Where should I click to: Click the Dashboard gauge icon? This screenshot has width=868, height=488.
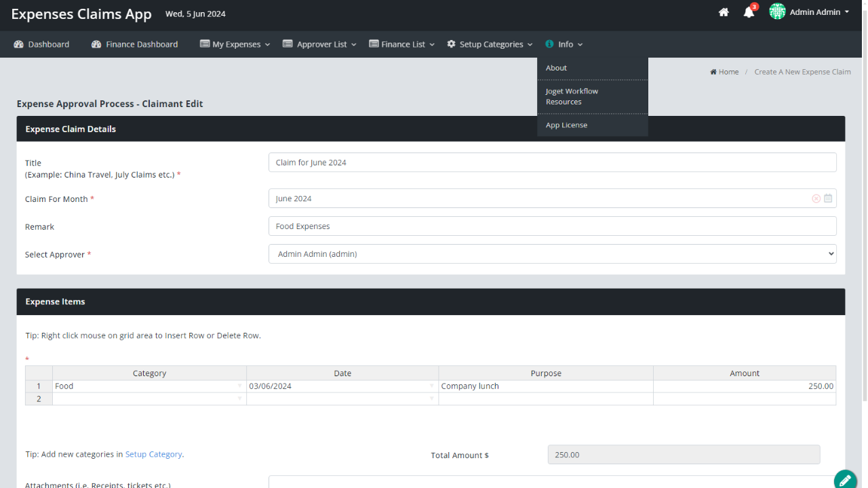[x=19, y=44]
